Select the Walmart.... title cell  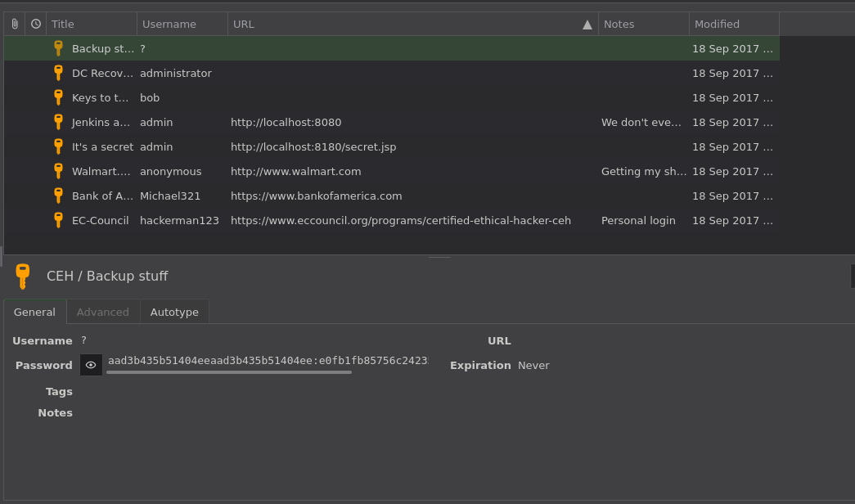101,171
